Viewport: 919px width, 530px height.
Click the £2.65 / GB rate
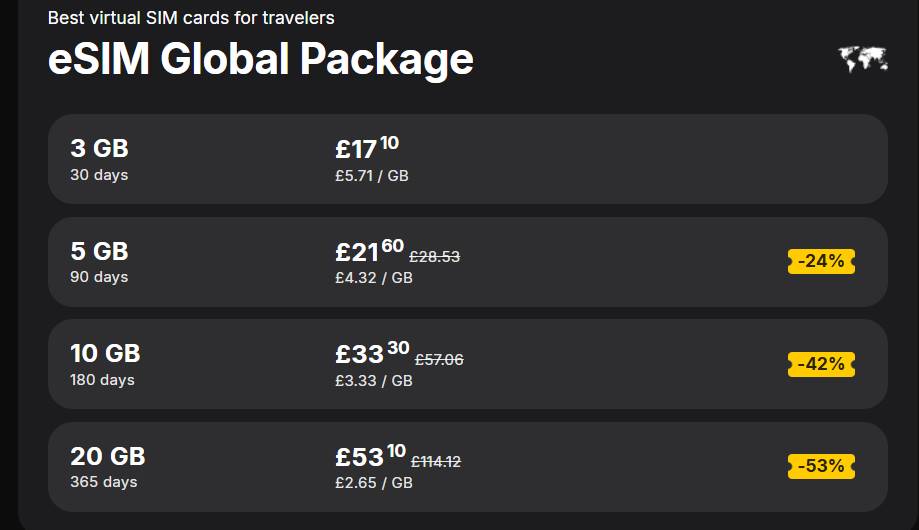point(374,483)
